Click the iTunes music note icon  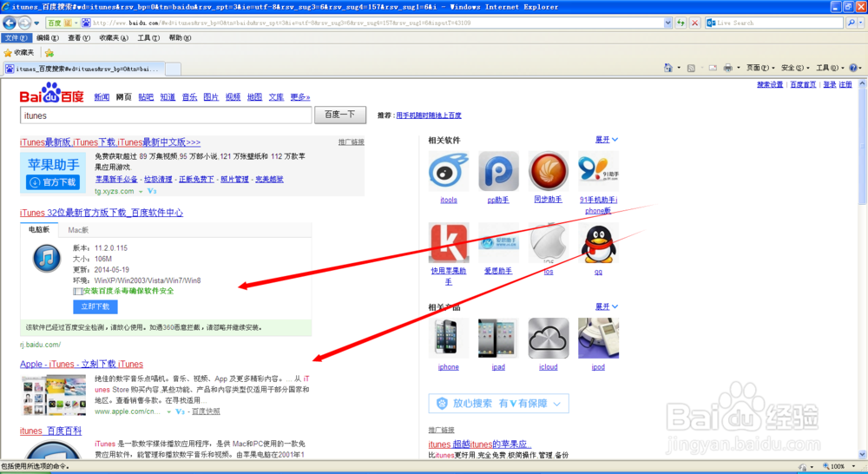(47, 258)
